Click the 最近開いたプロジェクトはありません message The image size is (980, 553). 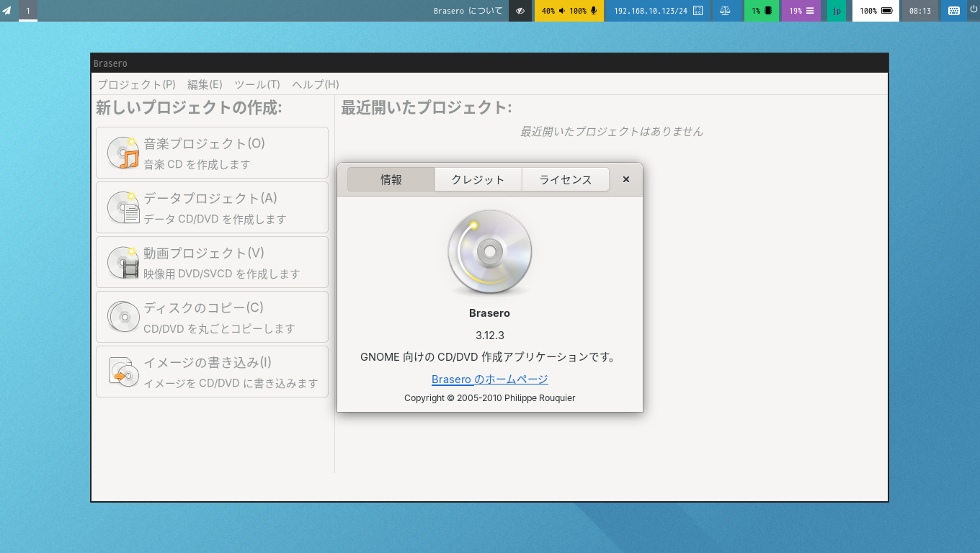(x=612, y=131)
